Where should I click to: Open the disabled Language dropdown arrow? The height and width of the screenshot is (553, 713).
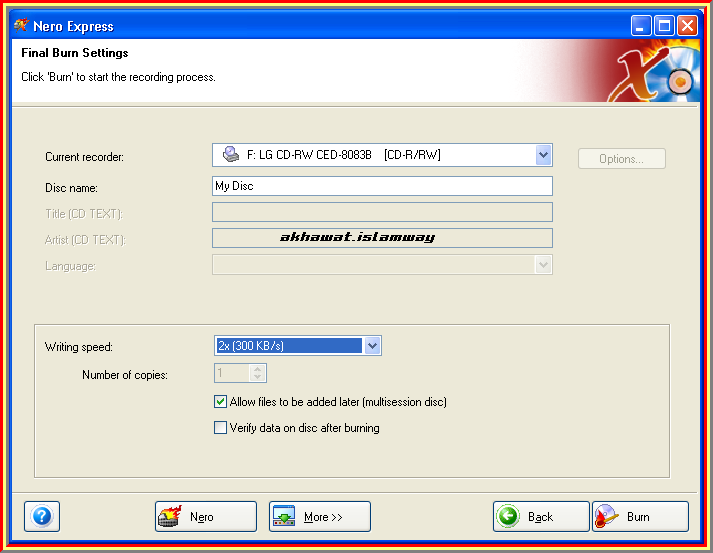click(543, 265)
